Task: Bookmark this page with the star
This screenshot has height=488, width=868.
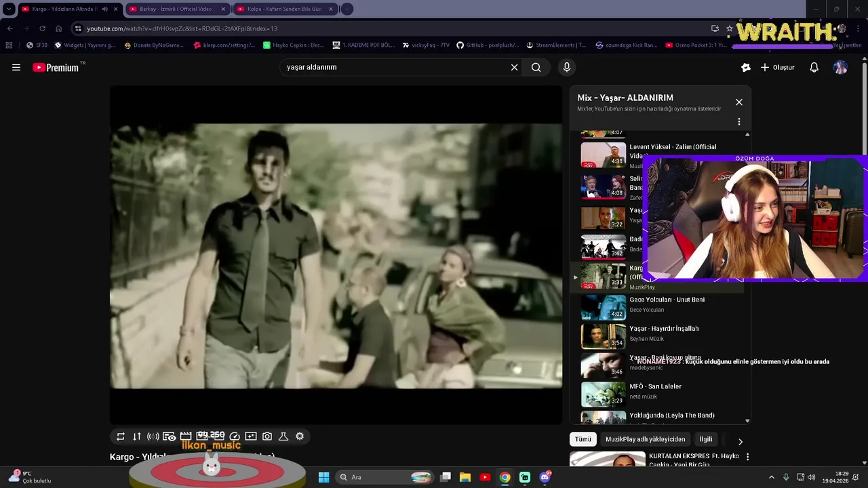Action: [x=730, y=28]
